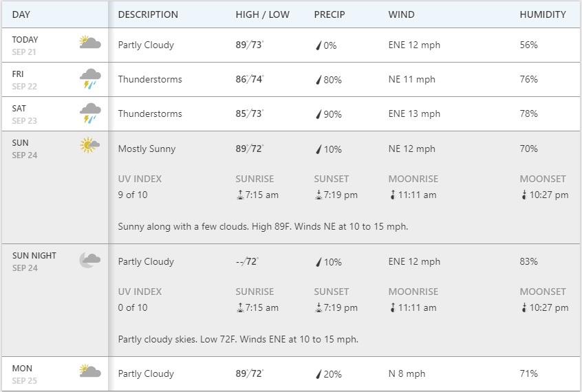Click the thunderstorm icon for Friday

coord(89,78)
